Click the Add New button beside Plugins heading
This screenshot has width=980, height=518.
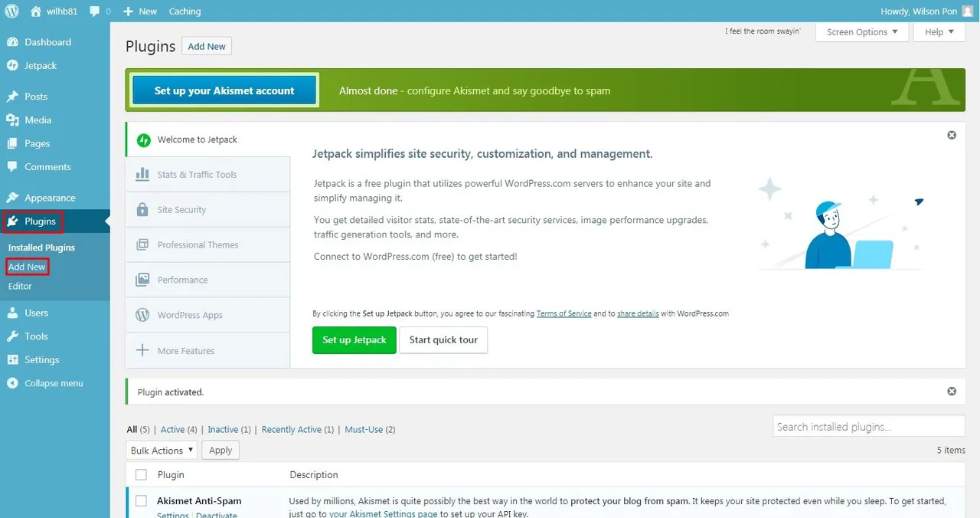[207, 46]
